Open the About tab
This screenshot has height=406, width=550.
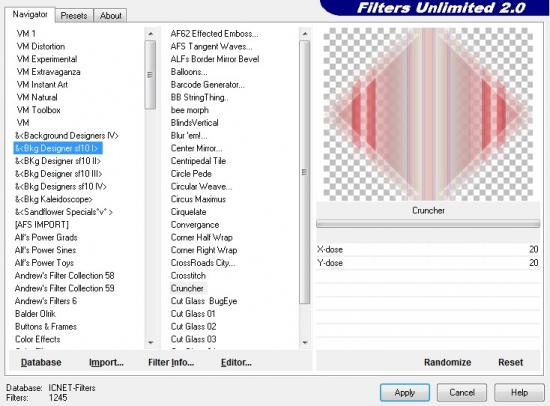tap(110, 16)
